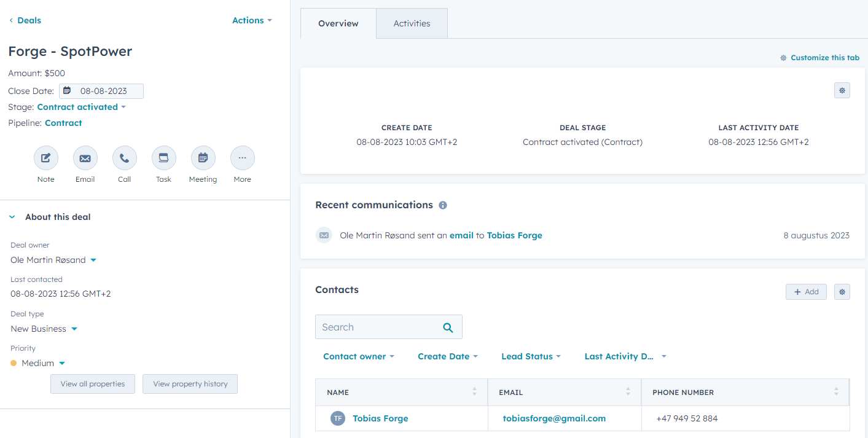
Task: Switch to the Activities tab
Action: [x=412, y=23]
